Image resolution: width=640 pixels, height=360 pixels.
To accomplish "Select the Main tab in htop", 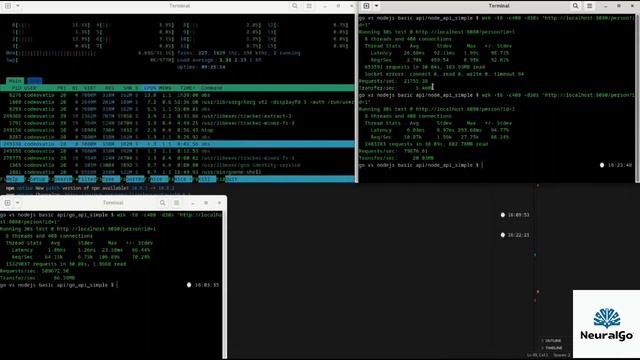I will click(x=15, y=81).
